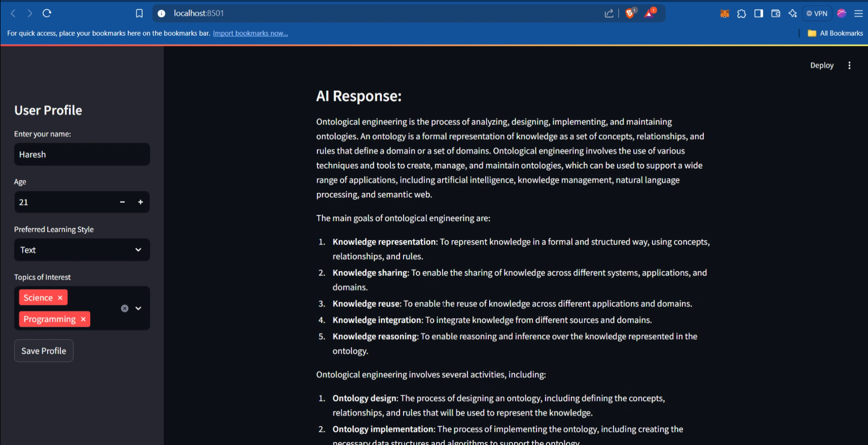Increase age with plus button
Viewport: 868px width, 445px height.
pos(140,202)
